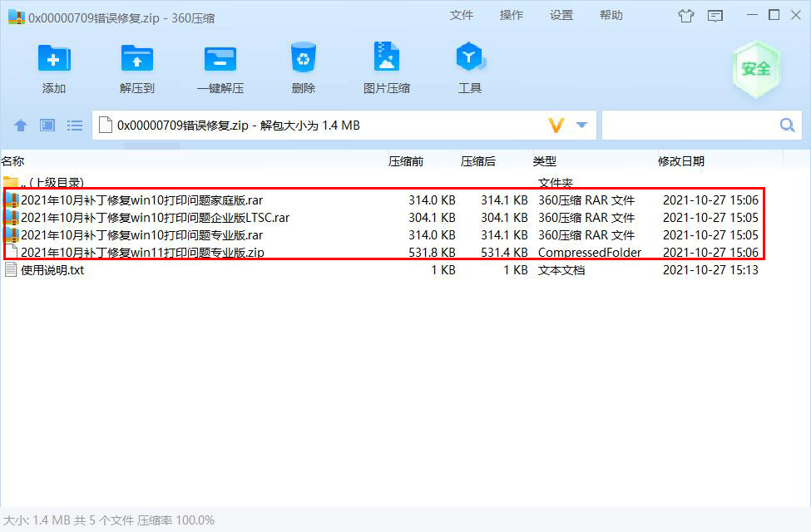Open the 工具 (Tools) hexagon icon

pyautogui.click(x=470, y=57)
